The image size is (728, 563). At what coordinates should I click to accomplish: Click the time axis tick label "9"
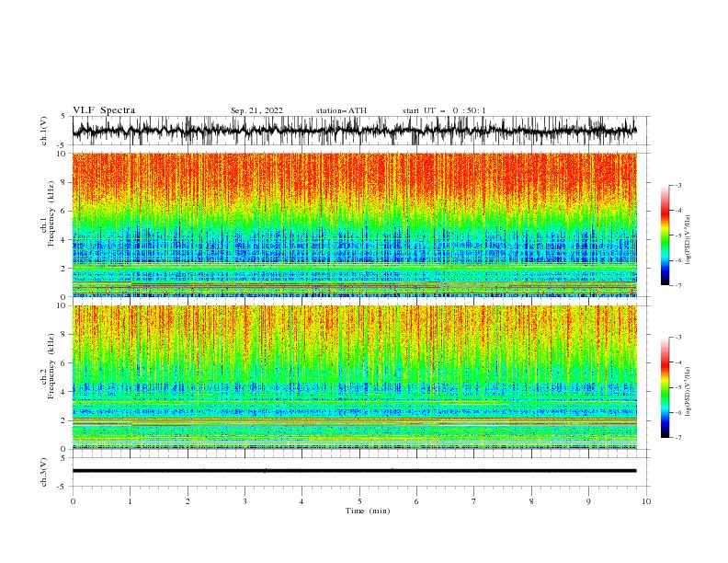588,501
